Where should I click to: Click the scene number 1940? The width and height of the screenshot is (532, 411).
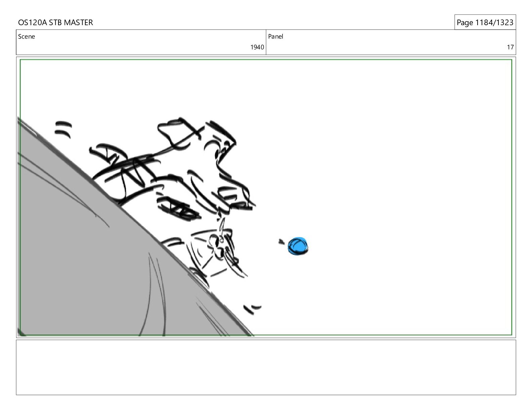pyautogui.click(x=257, y=47)
